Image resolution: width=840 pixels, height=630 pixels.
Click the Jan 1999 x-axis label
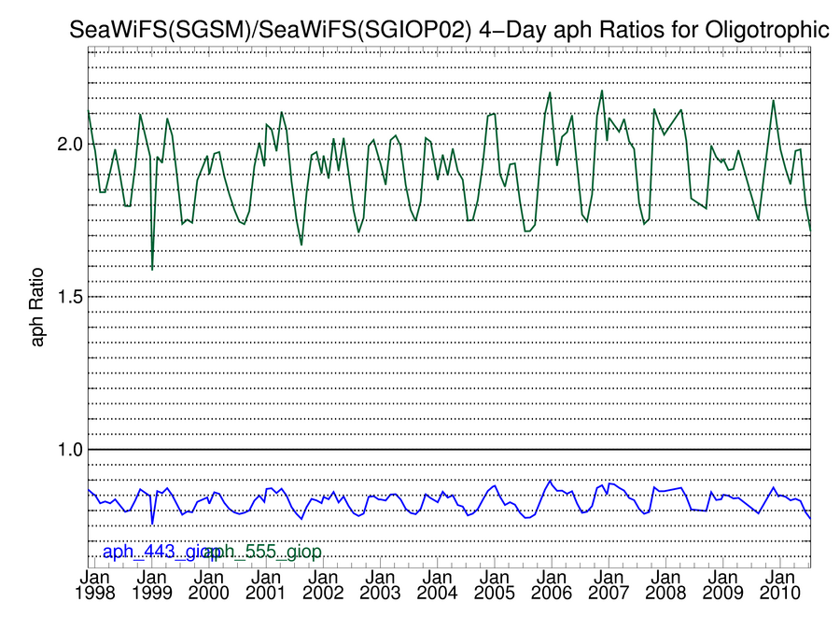[152, 585]
